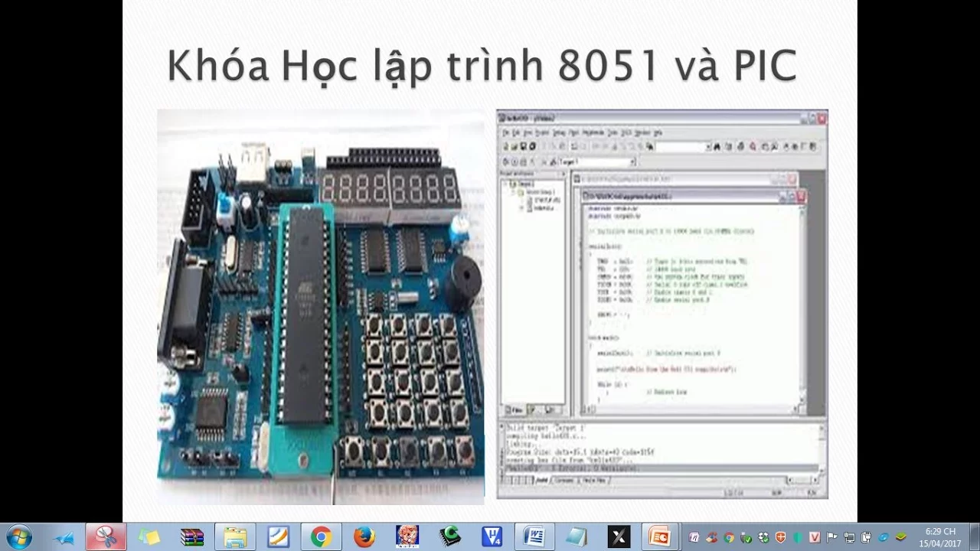The height and width of the screenshot is (551, 980).
Task: Open the File Explorer folder taskbar icon
Action: (235, 537)
